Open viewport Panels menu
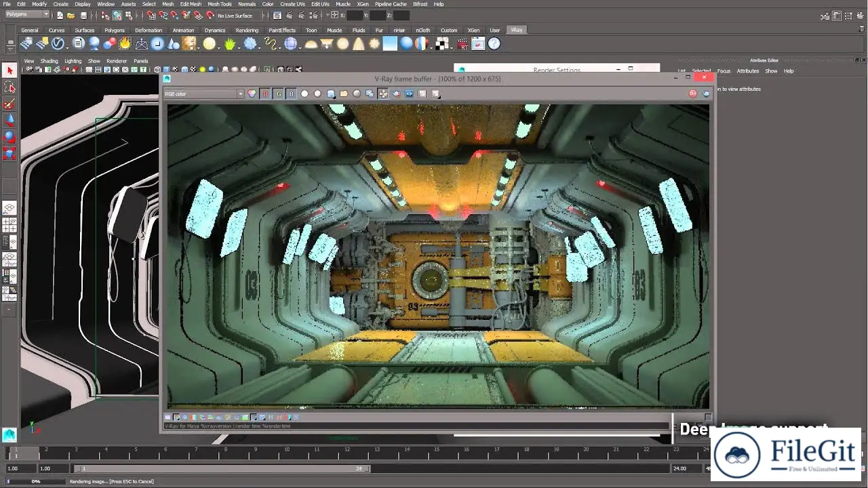This screenshot has height=488, width=868. point(140,61)
